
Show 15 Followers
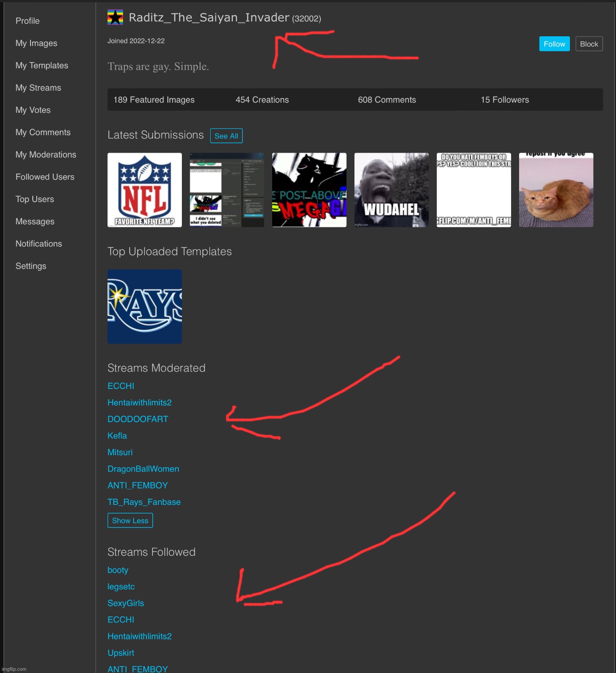coord(504,100)
